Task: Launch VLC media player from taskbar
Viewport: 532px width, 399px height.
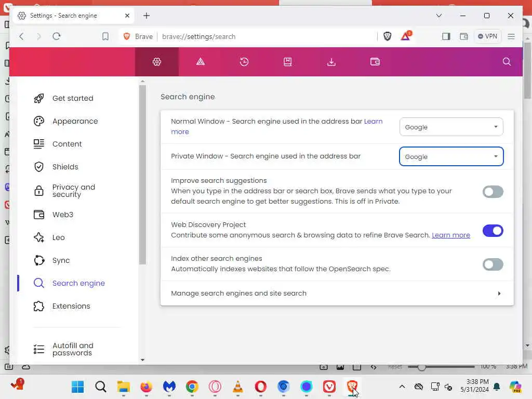Action: pos(238,387)
